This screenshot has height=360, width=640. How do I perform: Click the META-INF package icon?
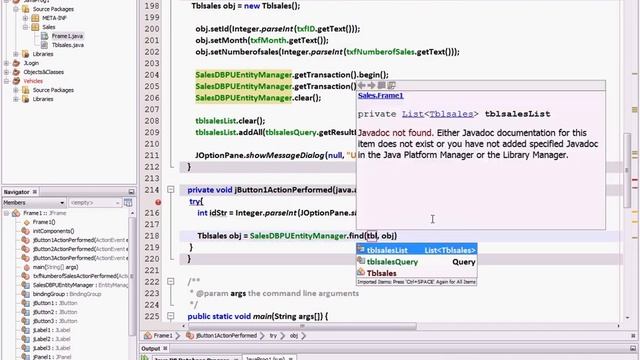tap(35, 18)
